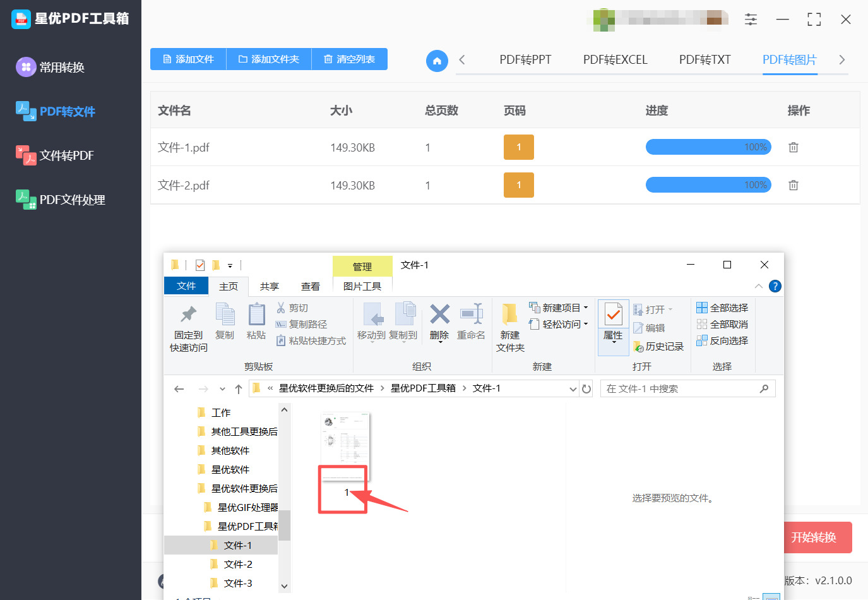Click 反向选择 invert selection option

point(722,340)
